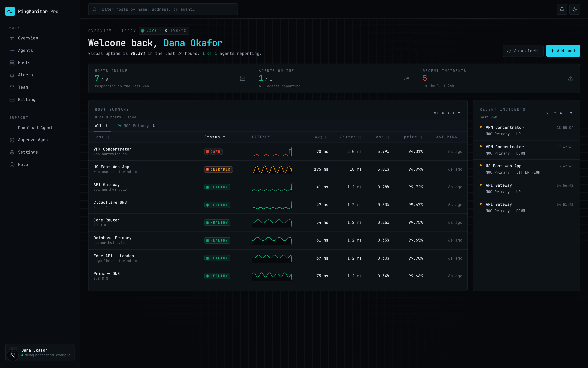Viewport: 588px width, 368px height.
Task: Click the N avatar in account card
Action: [13, 355]
